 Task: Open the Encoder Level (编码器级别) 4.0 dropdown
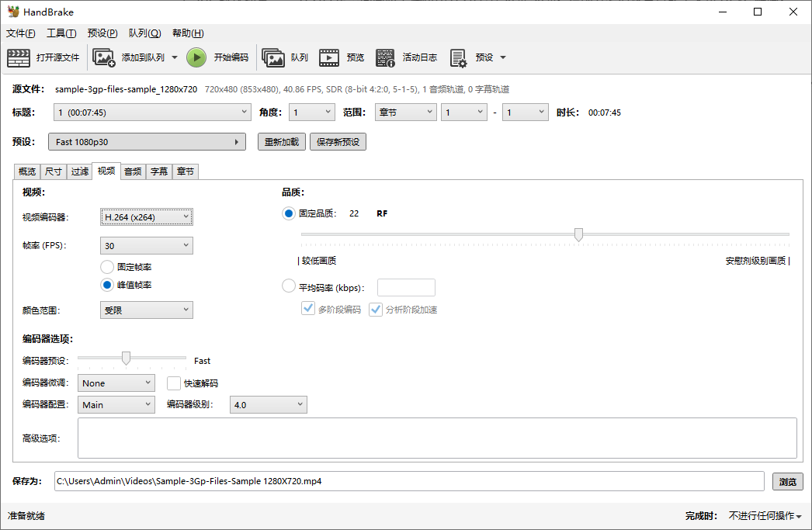point(269,405)
